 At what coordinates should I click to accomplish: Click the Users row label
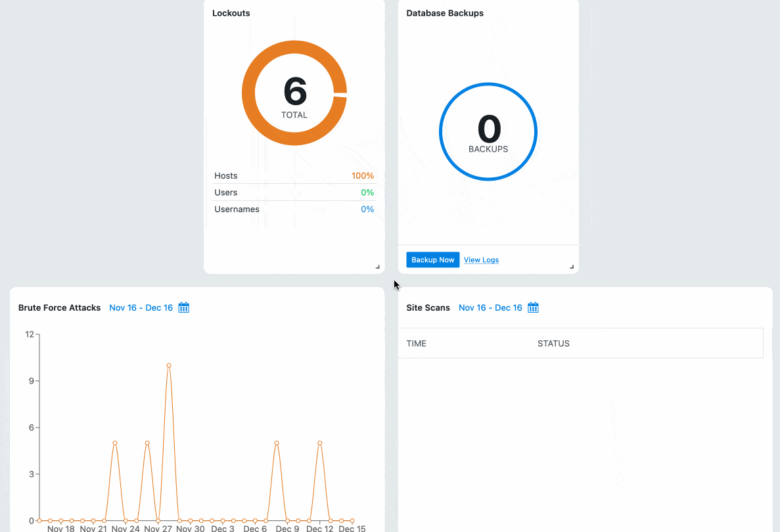[x=226, y=192]
